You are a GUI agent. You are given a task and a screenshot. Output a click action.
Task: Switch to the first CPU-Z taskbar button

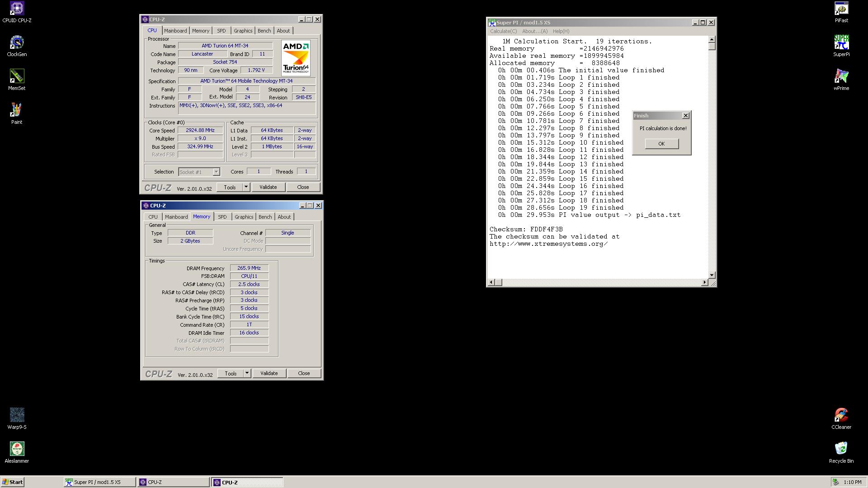[x=174, y=482]
